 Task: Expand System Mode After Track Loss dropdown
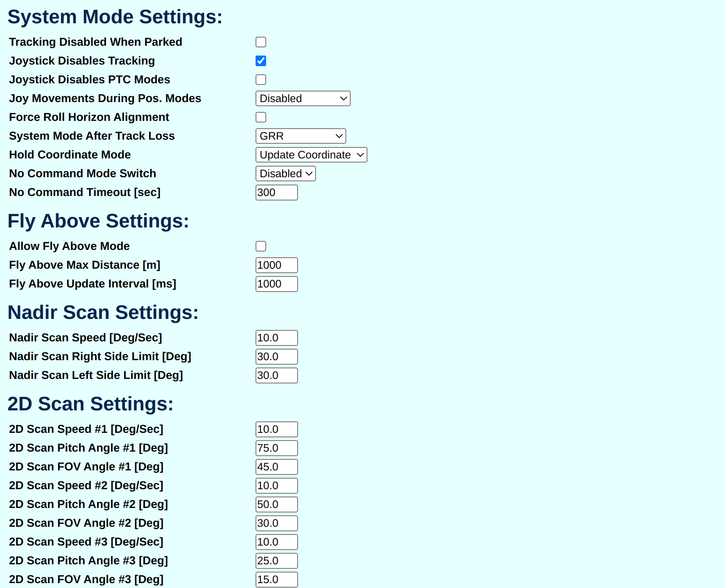[301, 136]
